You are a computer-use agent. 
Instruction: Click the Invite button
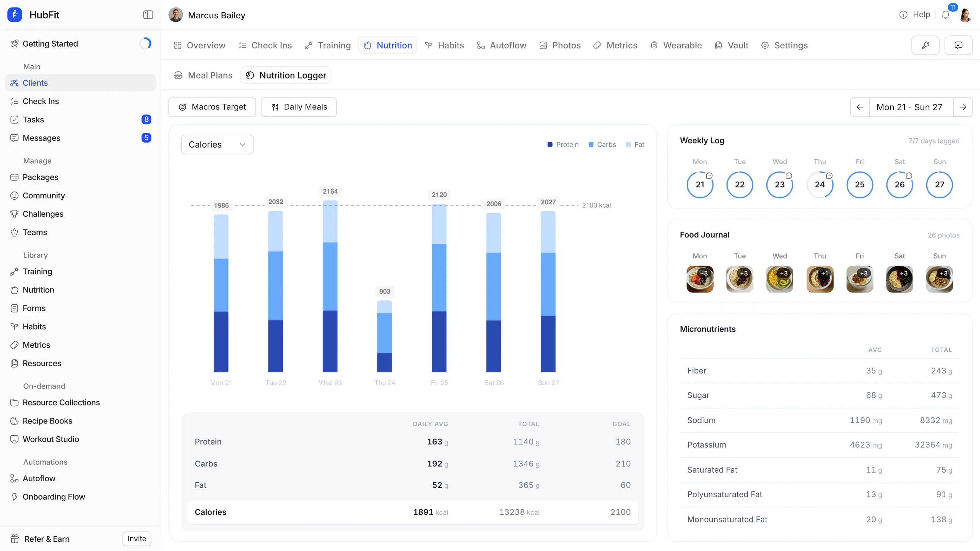pos(136,539)
